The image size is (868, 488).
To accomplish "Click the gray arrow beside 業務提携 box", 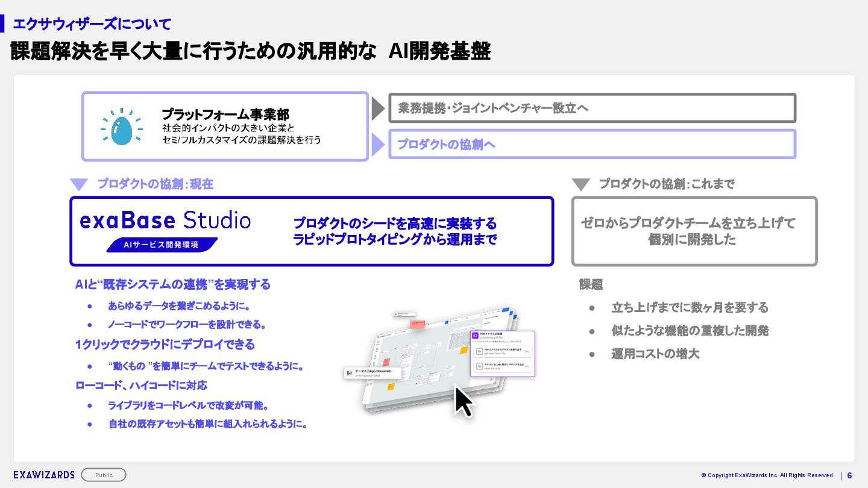I will [x=378, y=108].
